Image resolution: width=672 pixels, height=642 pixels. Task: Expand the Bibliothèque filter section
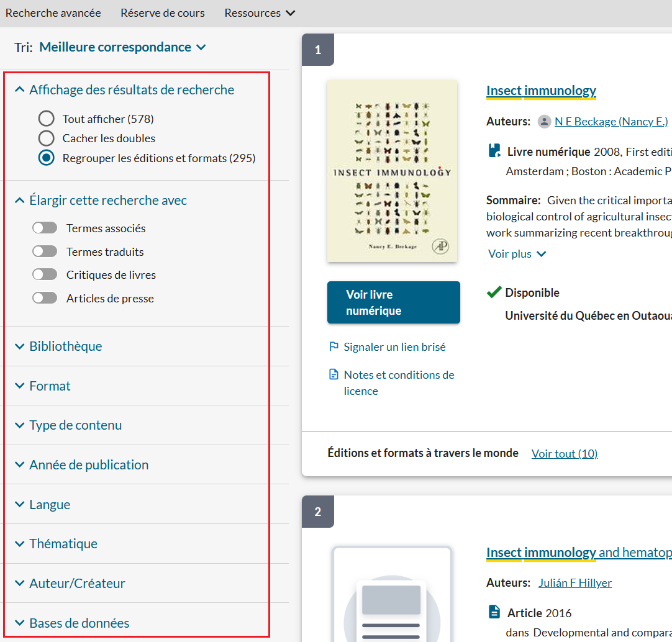click(x=65, y=346)
